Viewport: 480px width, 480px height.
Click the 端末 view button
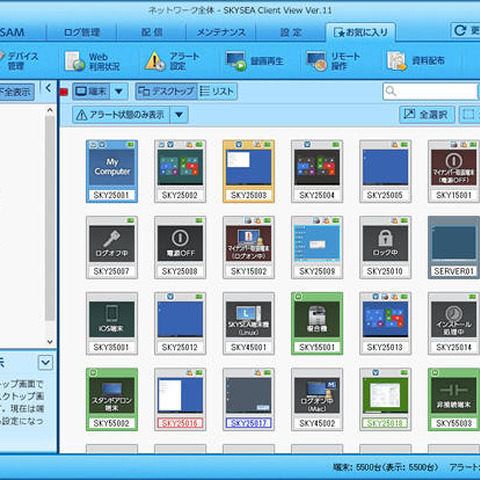point(91,91)
